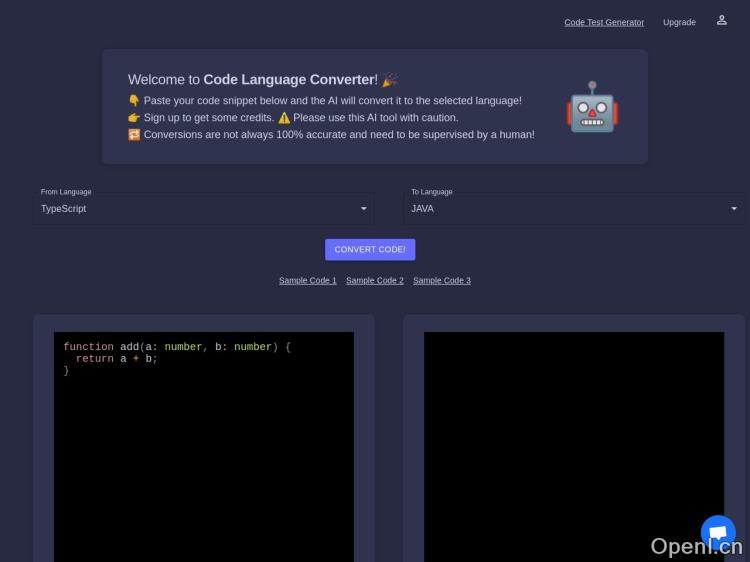Click the Code Language Converter heading

click(x=289, y=80)
